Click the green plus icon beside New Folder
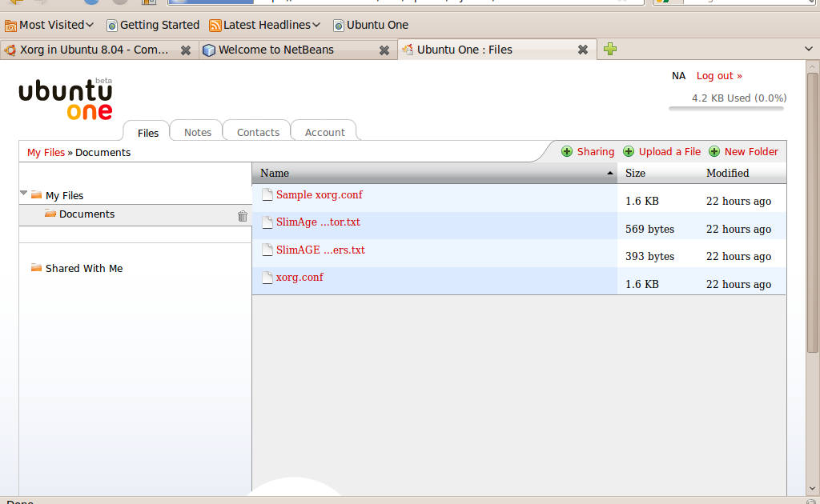Viewport: 820px width, 504px height. [714, 151]
